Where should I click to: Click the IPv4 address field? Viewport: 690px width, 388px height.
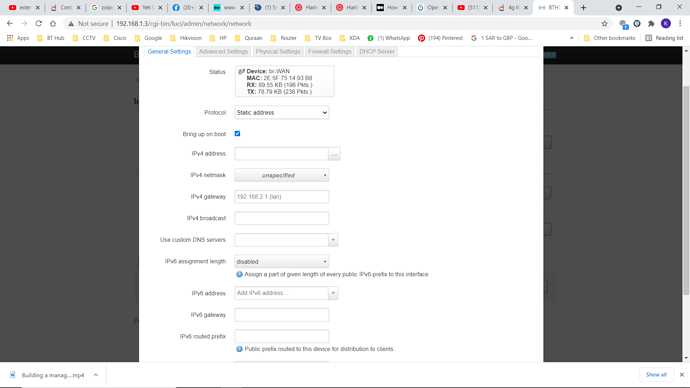(282, 154)
